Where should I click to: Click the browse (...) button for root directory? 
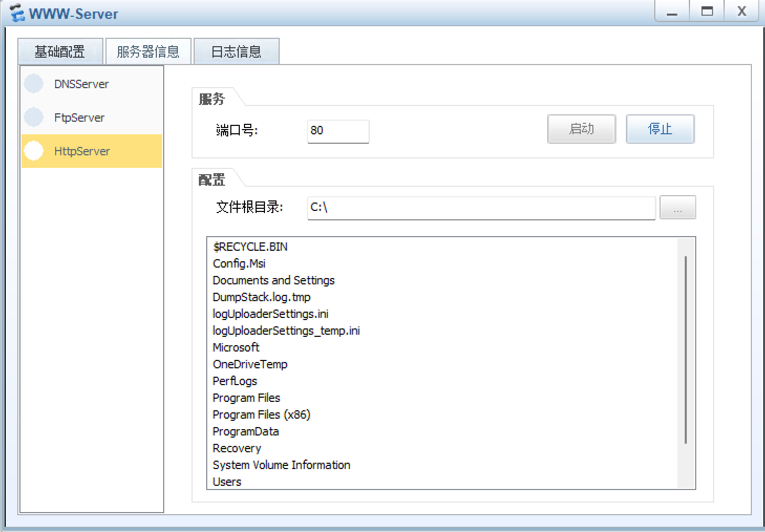coord(677,208)
